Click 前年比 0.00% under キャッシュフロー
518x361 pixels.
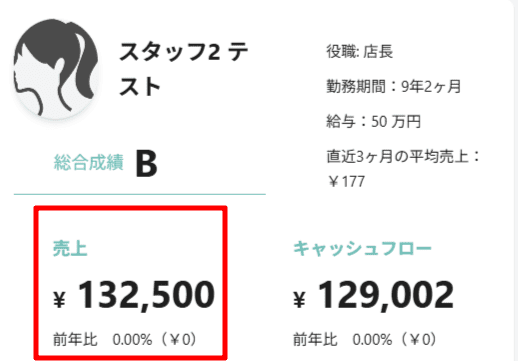click(x=365, y=340)
